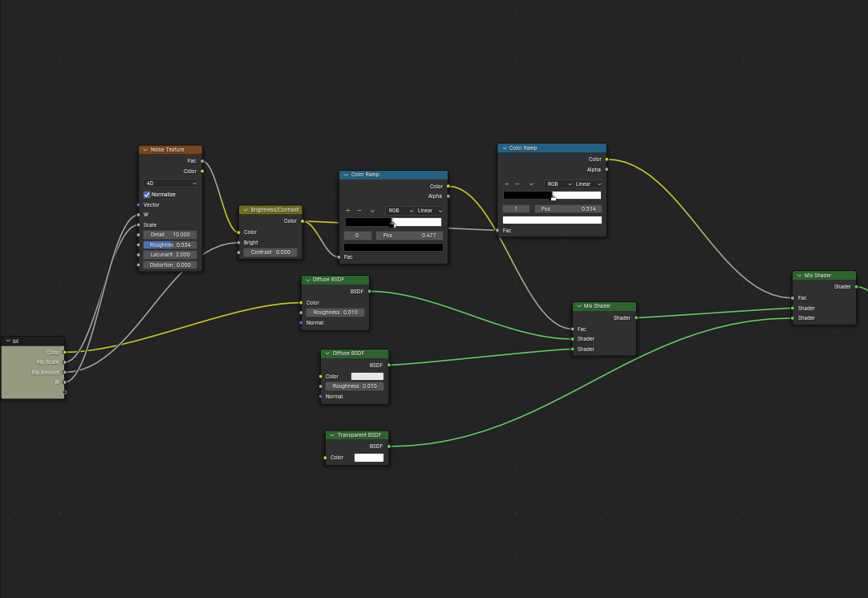Click the Pos 0.514 value field
The image size is (868, 598).
point(568,209)
